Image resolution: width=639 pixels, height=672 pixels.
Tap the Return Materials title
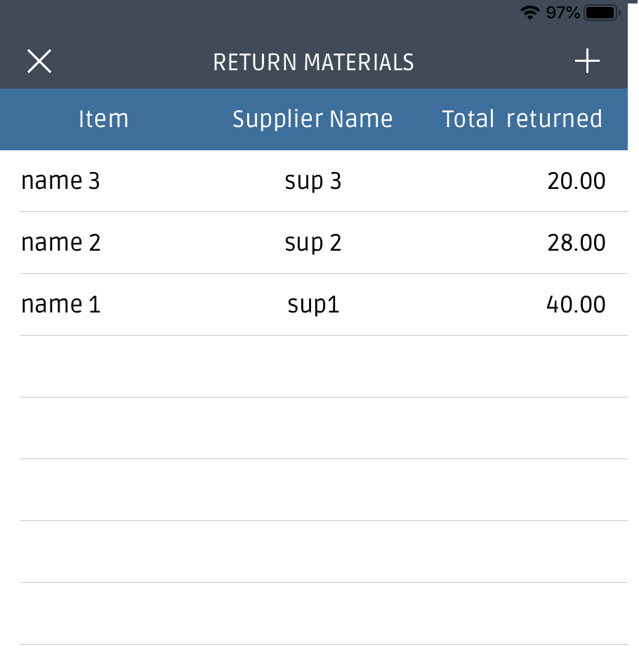(313, 62)
